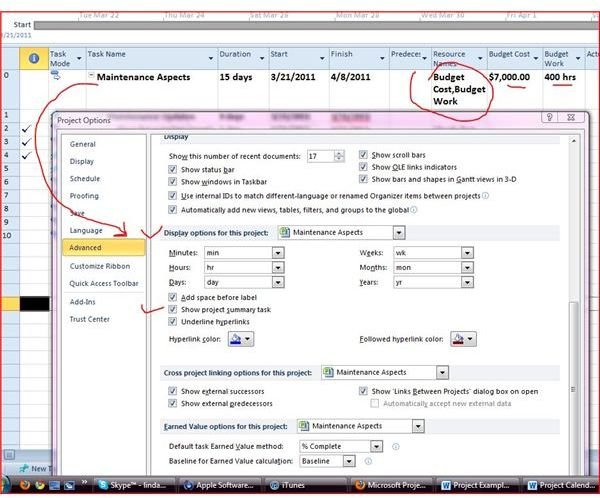Open Earned Value options project dropdown
The height and width of the screenshot is (498, 600).
(x=418, y=426)
